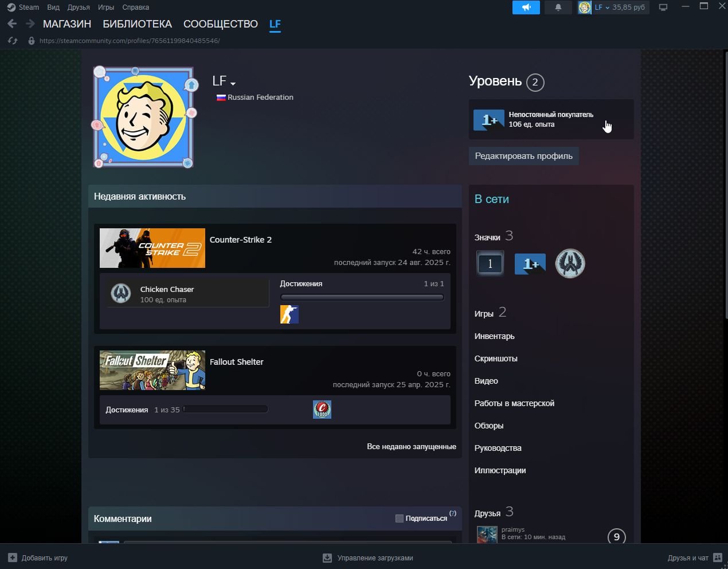This screenshot has height=569, width=728.
Task: Open the LF account dropdown with wallet balance
Action: pyautogui.click(x=613, y=7)
